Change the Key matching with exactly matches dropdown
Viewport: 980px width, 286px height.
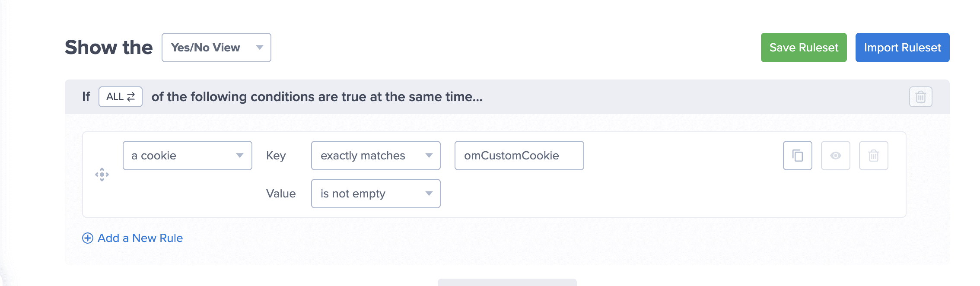click(375, 156)
